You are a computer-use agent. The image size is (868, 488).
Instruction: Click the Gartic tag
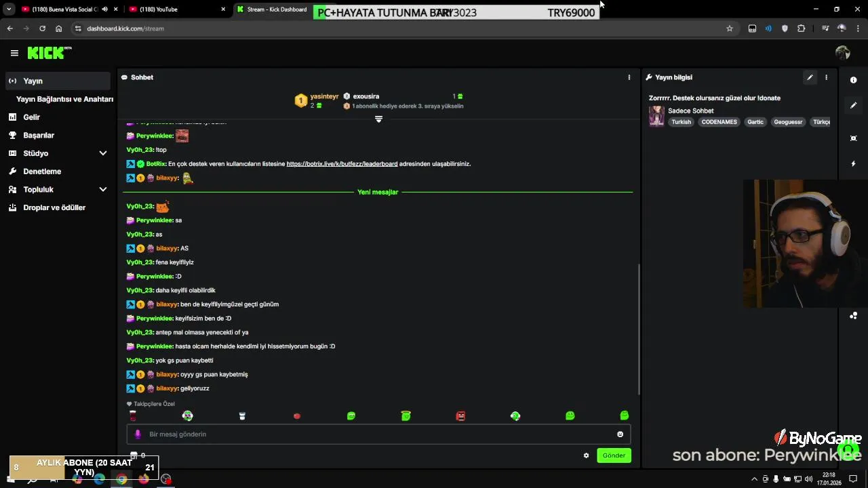click(x=755, y=122)
